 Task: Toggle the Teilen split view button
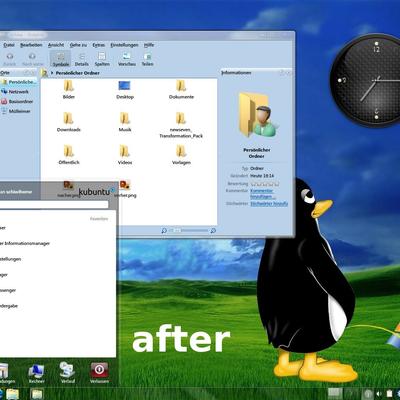tap(147, 59)
